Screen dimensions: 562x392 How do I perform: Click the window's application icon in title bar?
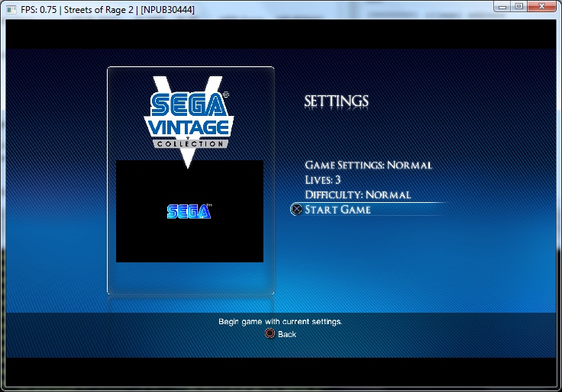point(11,10)
